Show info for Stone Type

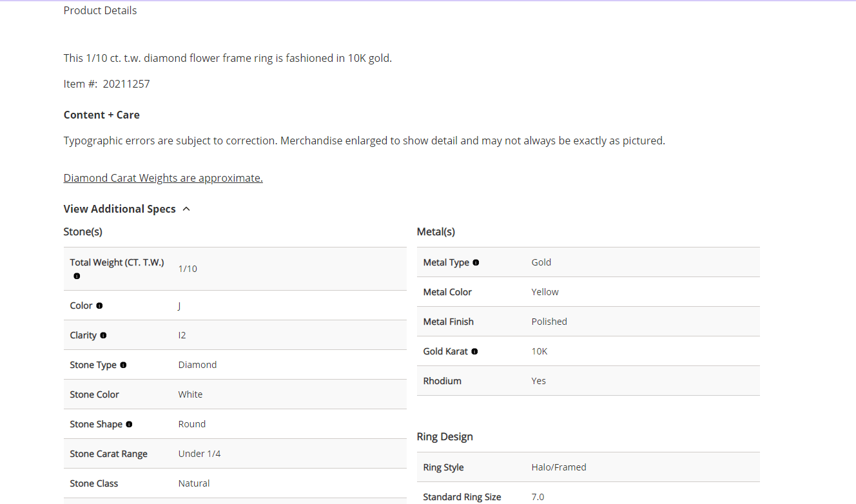[x=123, y=365]
